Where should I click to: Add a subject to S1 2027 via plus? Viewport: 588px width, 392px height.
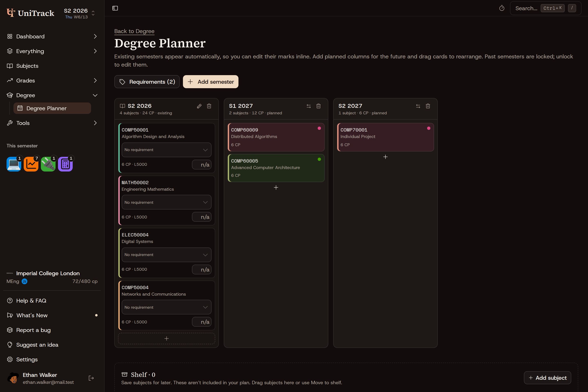276,187
